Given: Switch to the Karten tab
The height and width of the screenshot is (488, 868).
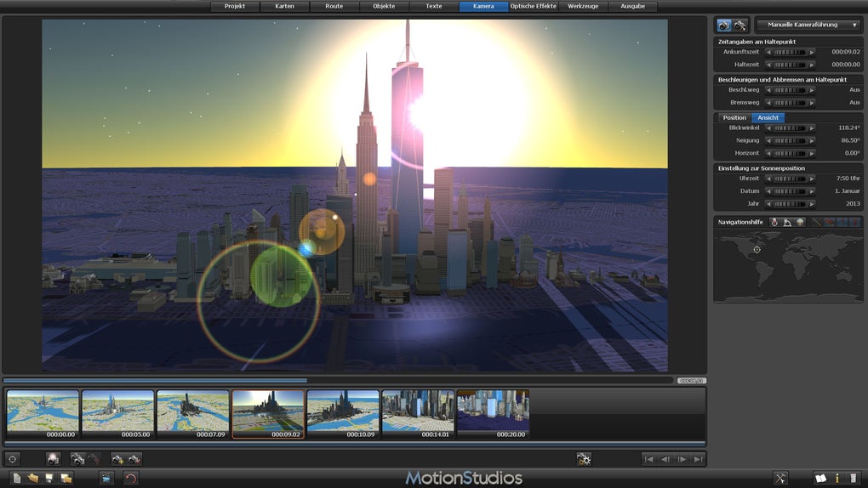Looking at the screenshot, I should (284, 6).
